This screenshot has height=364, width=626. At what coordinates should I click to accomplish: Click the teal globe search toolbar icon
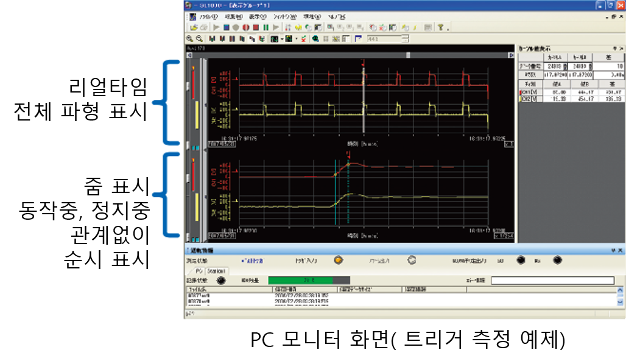click(315, 39)
